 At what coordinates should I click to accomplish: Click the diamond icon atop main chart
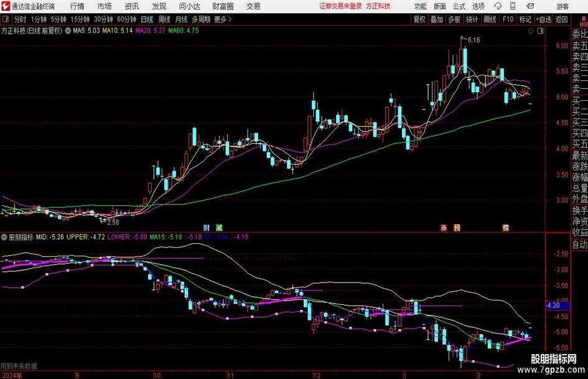pyautogui.click(x=531, y=31)
